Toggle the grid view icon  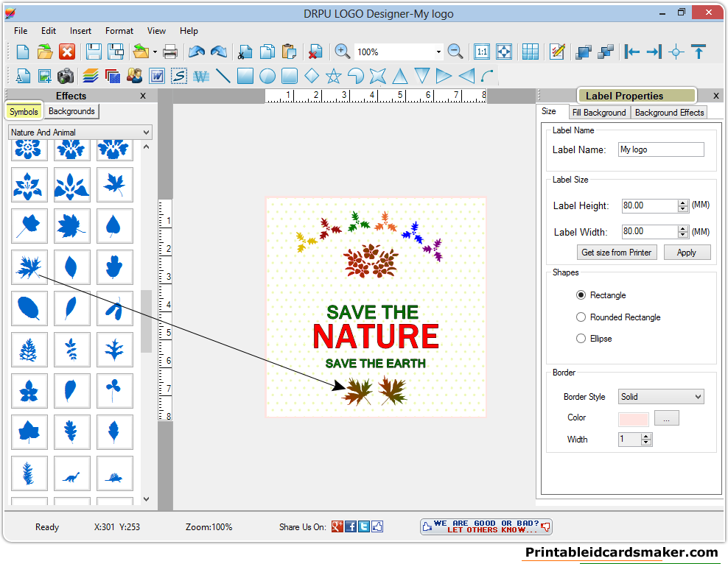tap(530, 52)
